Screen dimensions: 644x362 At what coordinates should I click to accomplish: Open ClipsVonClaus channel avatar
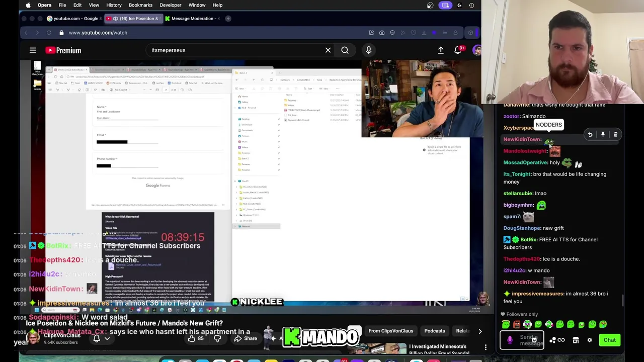[x=34, y=338]
